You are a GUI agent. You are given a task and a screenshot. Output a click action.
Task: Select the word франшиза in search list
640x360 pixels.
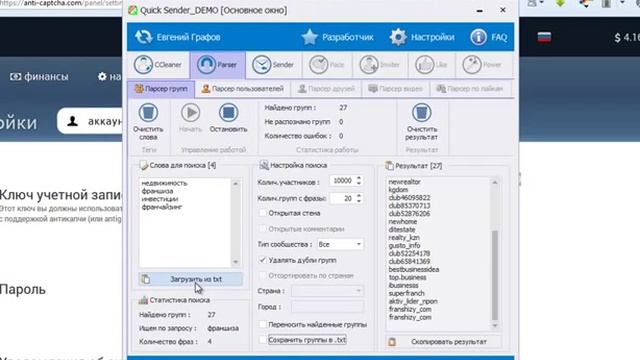coord(157,191)
